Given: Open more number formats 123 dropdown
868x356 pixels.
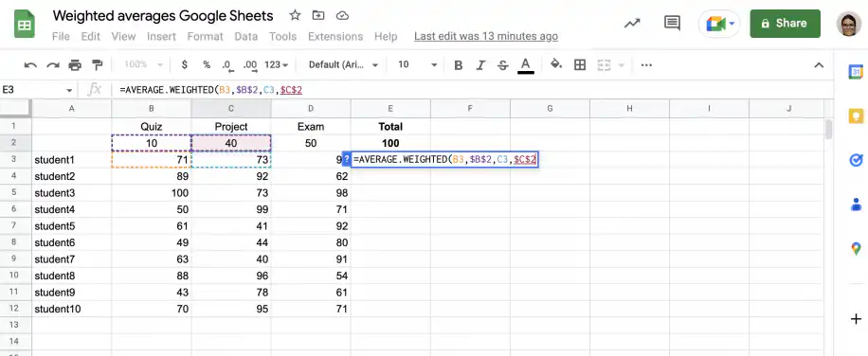Looking at the screenshot, I should tap(277, 64).
